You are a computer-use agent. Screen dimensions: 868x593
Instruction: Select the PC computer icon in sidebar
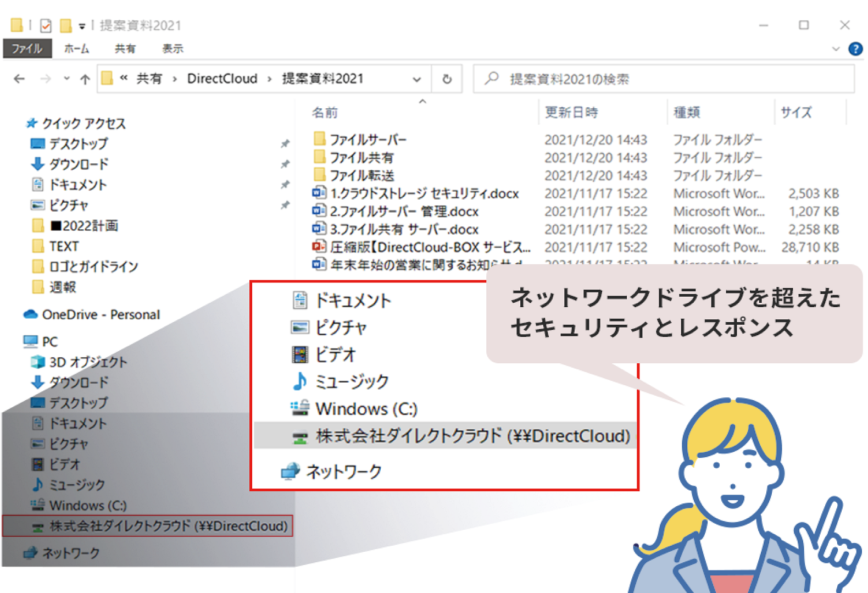31,341
